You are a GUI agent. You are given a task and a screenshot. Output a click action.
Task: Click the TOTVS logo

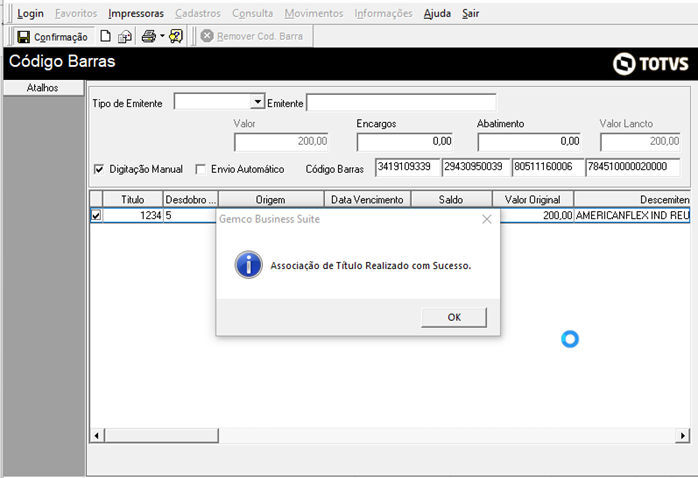(650, 64)
